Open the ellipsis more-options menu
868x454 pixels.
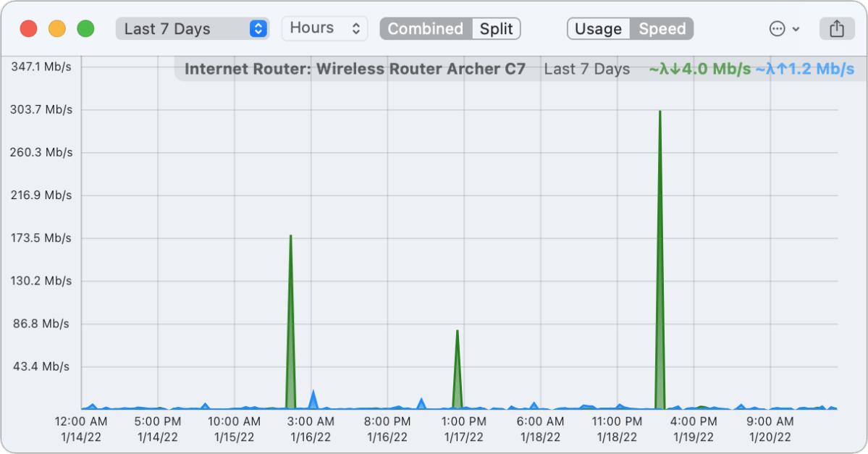[x=778, y=29]
